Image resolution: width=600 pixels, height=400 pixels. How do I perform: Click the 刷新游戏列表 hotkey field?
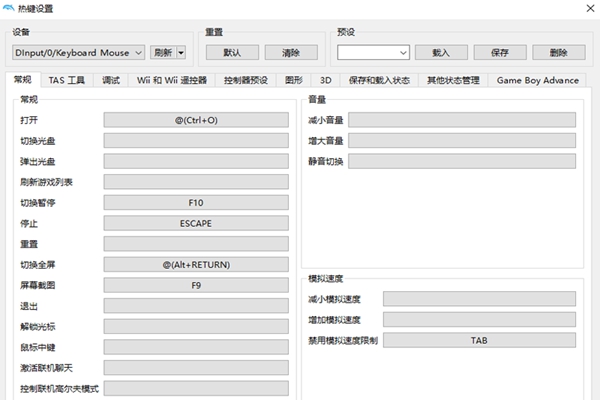pyautogui.click(x=196, y=182)
